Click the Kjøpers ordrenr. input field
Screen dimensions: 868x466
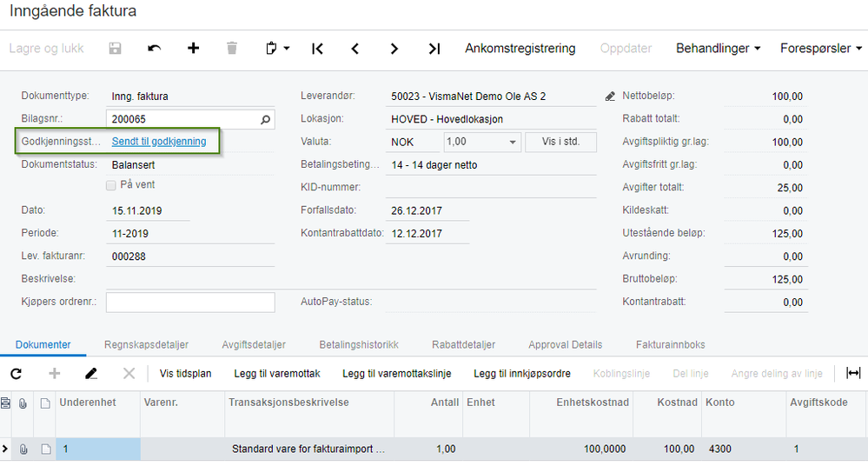point(190,302)
